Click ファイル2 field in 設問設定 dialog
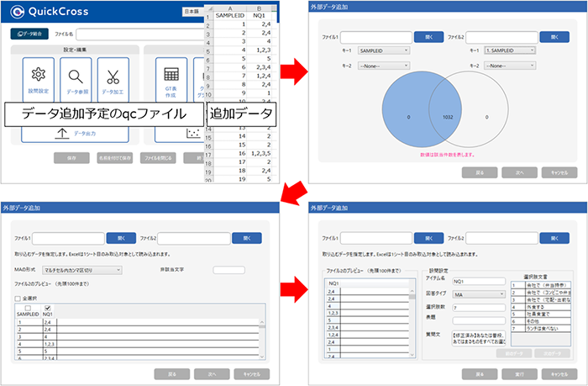Image resolution: width=588 pixels, height=386 pixels. click(501, 238)
